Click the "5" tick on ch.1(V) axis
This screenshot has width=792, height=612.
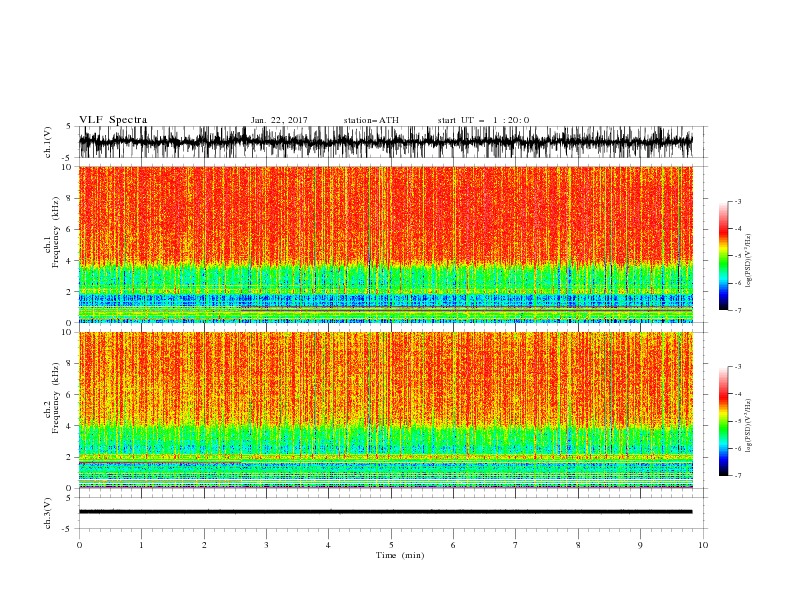69,127
